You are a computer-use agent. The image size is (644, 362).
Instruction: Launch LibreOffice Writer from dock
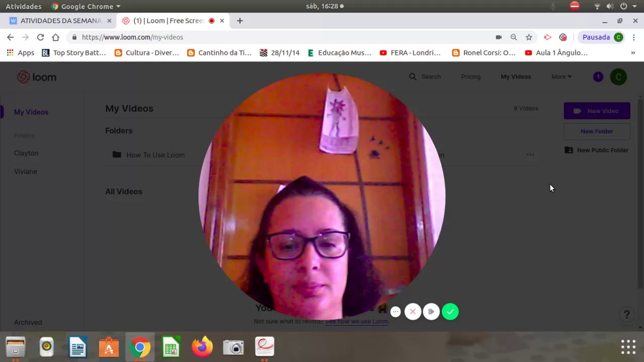click(x=78, y=347)
